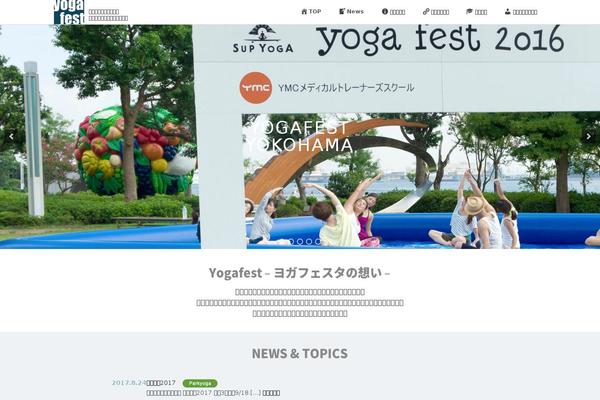Select the first carousel indicator dot
This screenshot has width=600, height=400.
point(291,242)
